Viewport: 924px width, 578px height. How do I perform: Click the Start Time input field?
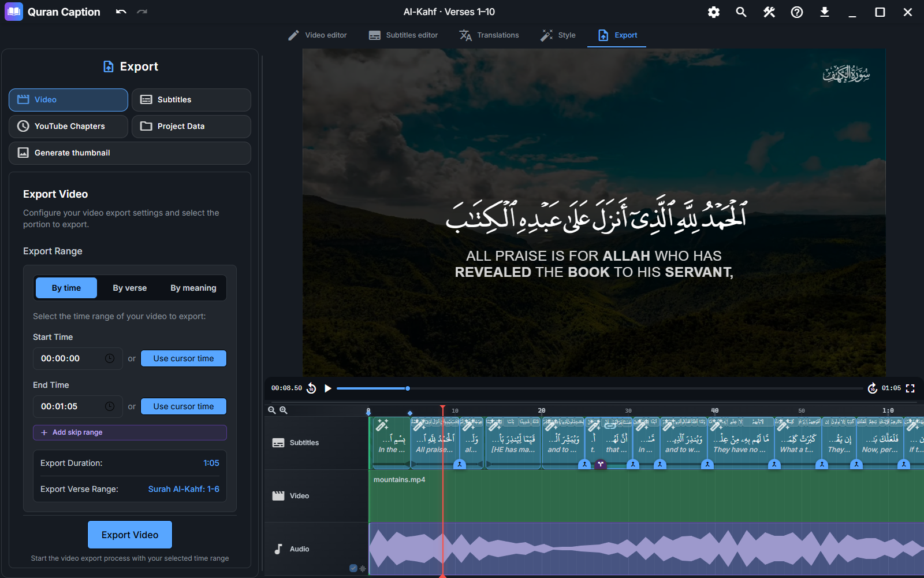pyautogui.click(x=78, y=358)
